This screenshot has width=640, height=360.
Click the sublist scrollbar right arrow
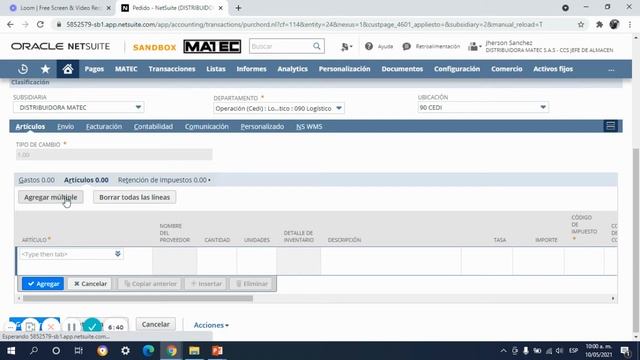pos(613,299)
